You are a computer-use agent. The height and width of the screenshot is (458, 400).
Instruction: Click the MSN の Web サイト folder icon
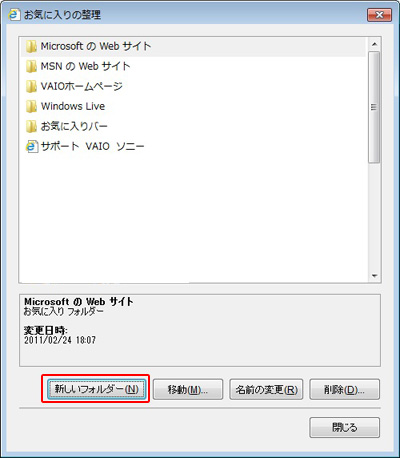[x=31, y=67]
